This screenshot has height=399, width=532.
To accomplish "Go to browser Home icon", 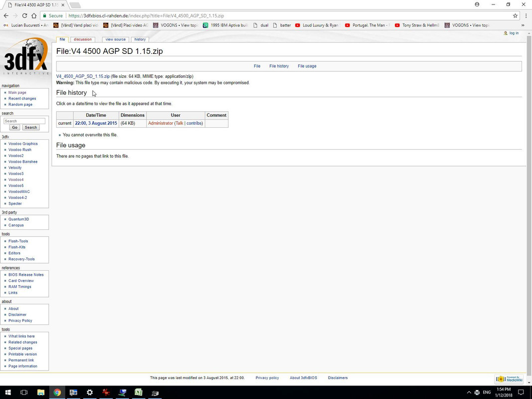I will (34, 15).
